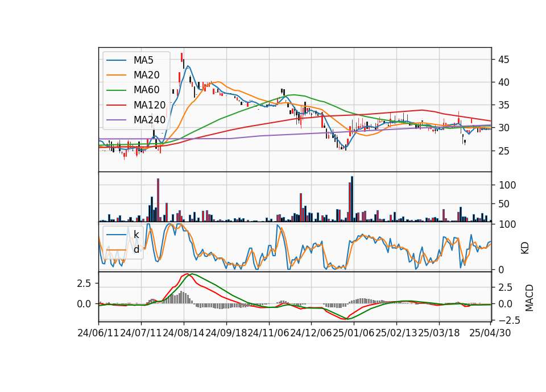Viewport: 546px width, 392px height.
Task: Click the 0 tick on the KD panel axis
Action: pyautogui.click(x=501, y=269)
